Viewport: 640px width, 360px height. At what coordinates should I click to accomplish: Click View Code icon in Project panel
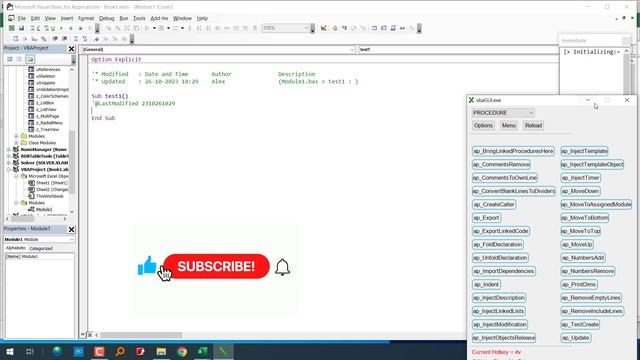pyautogui.click(x=10, y=59)
